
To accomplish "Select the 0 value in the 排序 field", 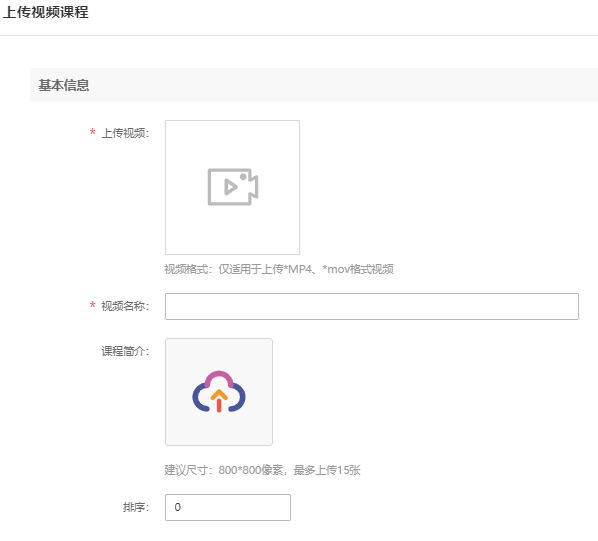I will tap(178, 507).
